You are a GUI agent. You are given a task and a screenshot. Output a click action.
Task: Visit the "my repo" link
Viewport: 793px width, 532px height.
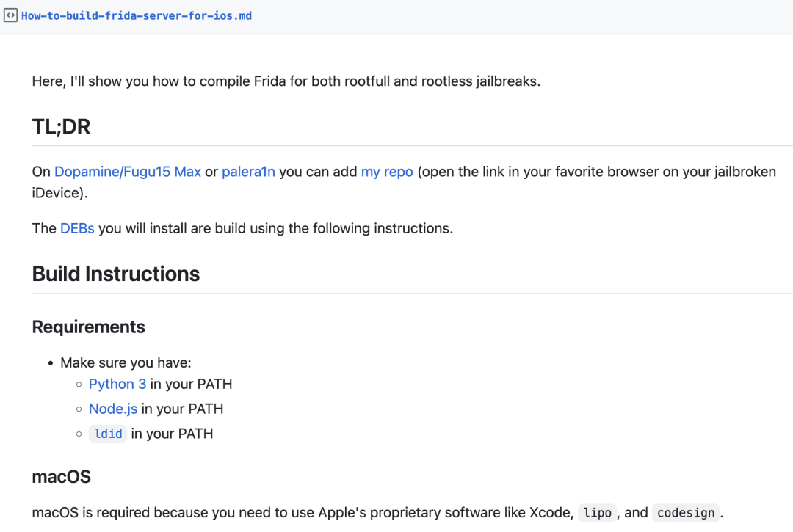click(387, 172)
